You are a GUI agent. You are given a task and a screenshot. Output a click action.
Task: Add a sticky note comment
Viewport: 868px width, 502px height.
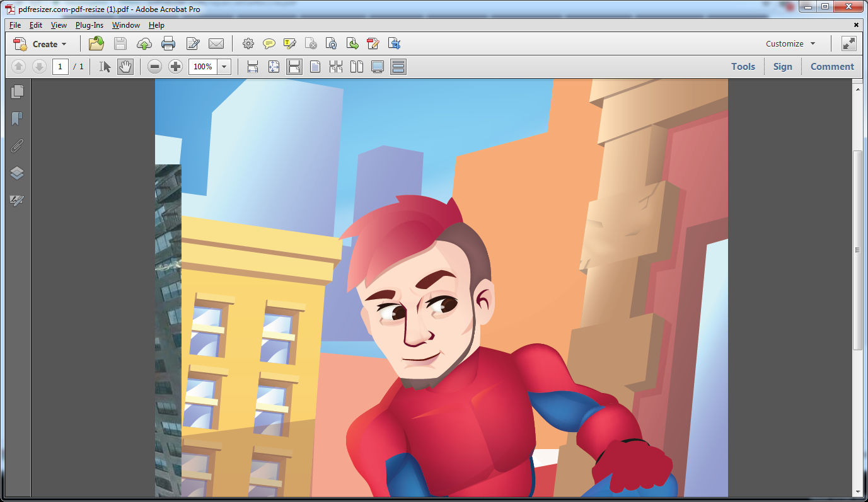(269, 43)
